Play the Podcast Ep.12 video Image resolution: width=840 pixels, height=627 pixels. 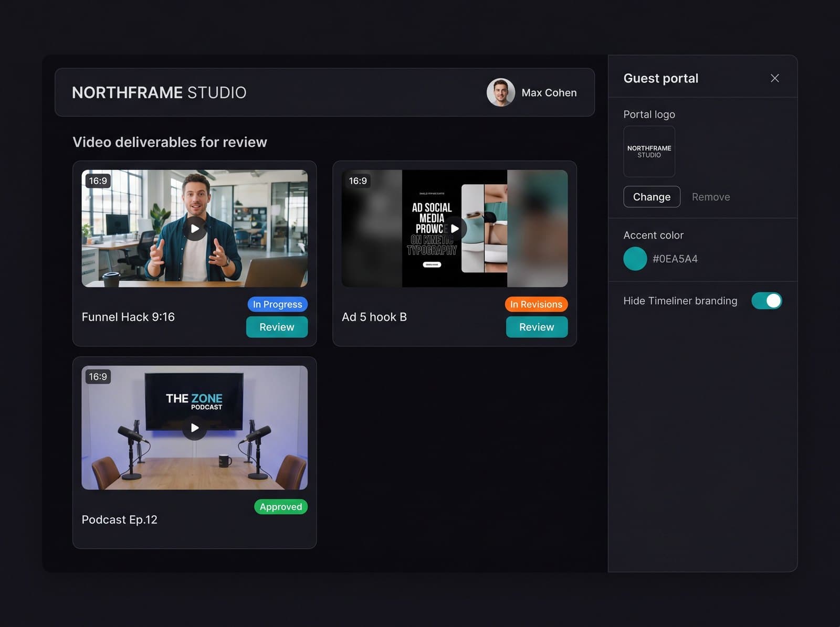[195, 428]
